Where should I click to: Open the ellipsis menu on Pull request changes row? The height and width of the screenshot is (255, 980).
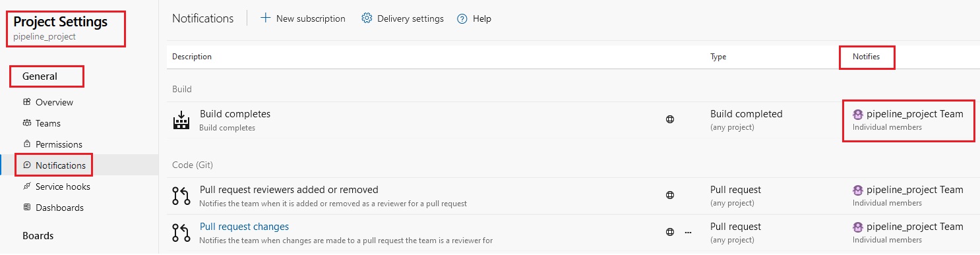[x=689, y=233]
